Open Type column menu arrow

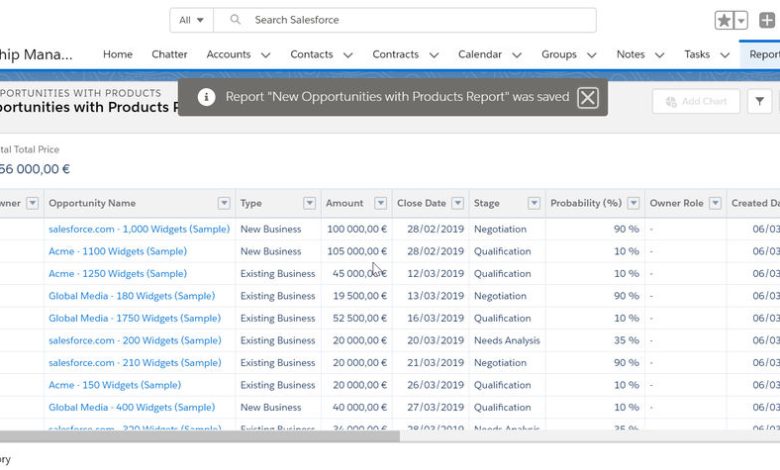point(309,203)
